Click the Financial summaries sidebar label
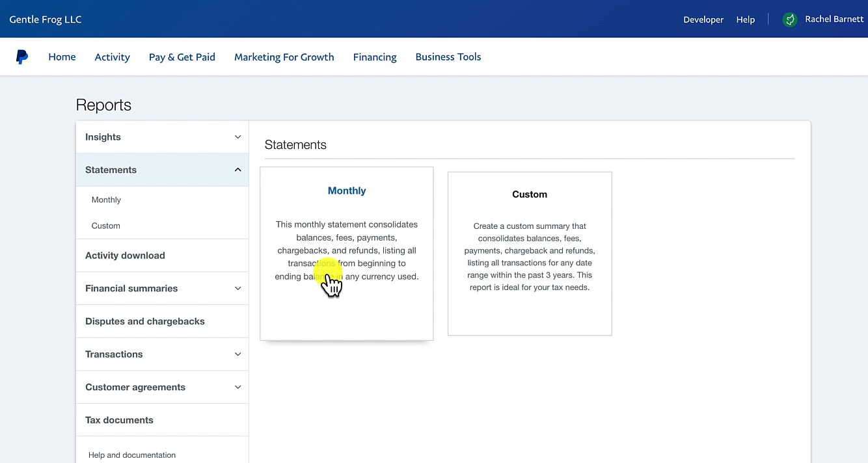Screen dimensions: 868x463 click(x=131, y=289)
